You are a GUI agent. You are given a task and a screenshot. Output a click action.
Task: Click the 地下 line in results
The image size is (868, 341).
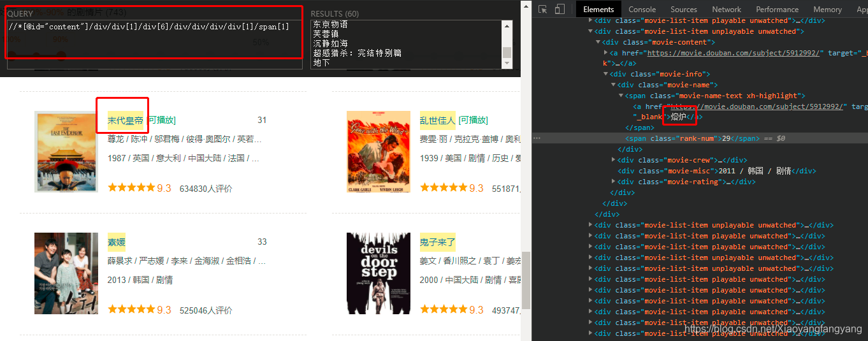point(321,63)
